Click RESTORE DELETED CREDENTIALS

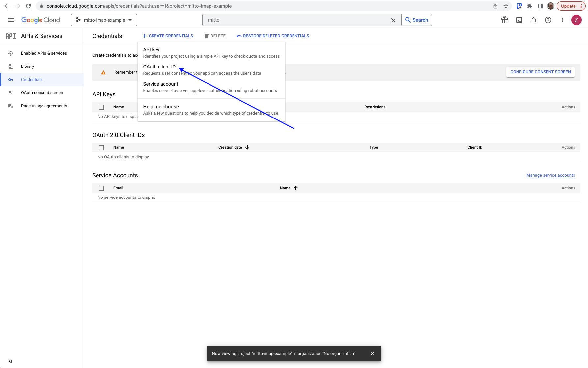click(x=273, y=36)
